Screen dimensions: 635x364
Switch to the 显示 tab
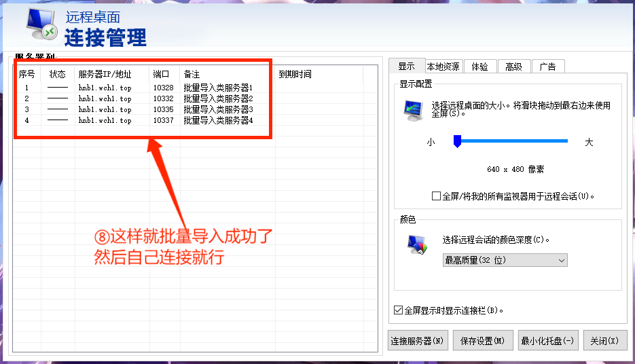[406, 67]
